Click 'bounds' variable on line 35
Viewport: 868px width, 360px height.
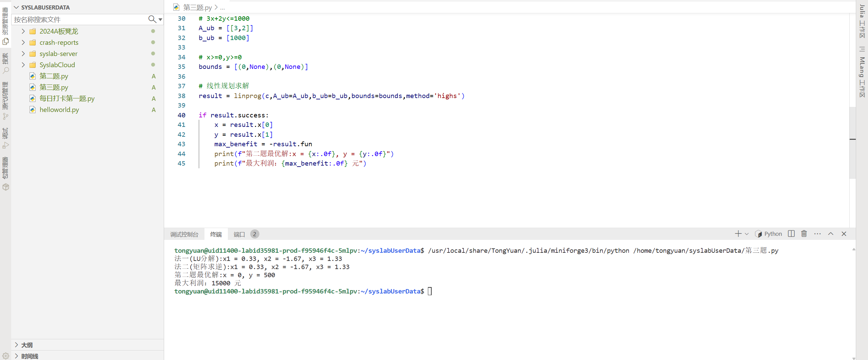click(x=210, y=67)
